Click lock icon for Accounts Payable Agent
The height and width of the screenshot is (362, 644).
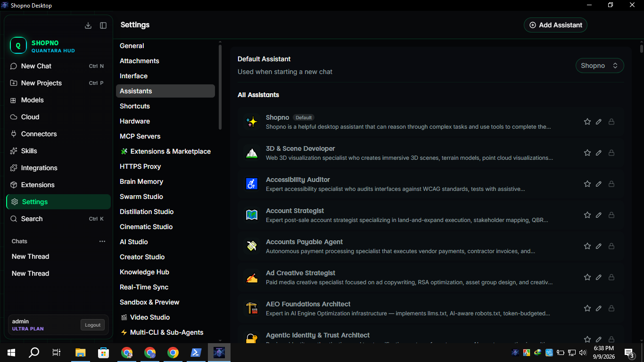point(611,246)
